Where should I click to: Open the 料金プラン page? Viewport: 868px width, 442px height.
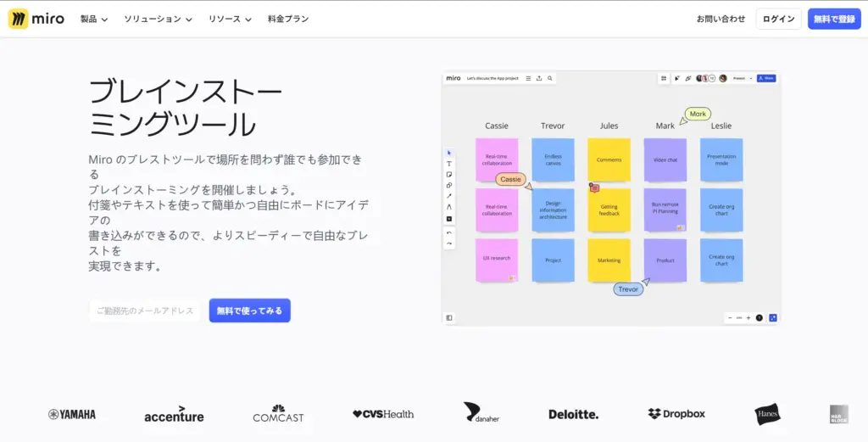(x=288, y=19)
